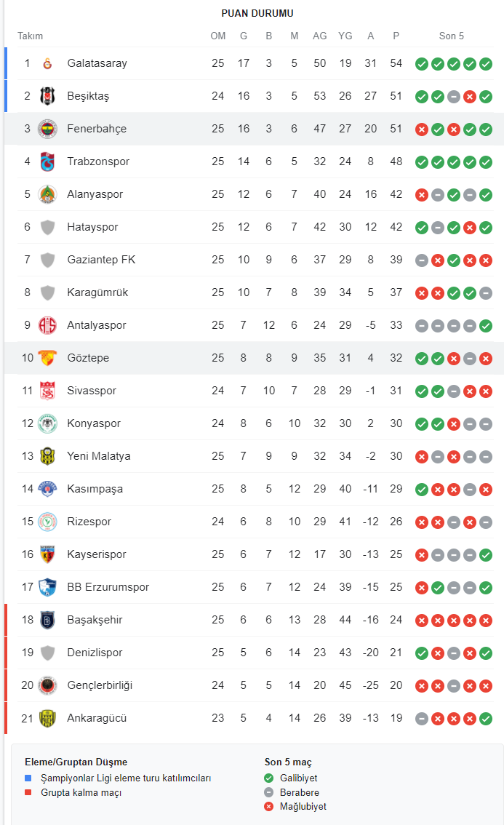Click the Sivasspor team logo
The image size is (504, 825).
(47, 391)
